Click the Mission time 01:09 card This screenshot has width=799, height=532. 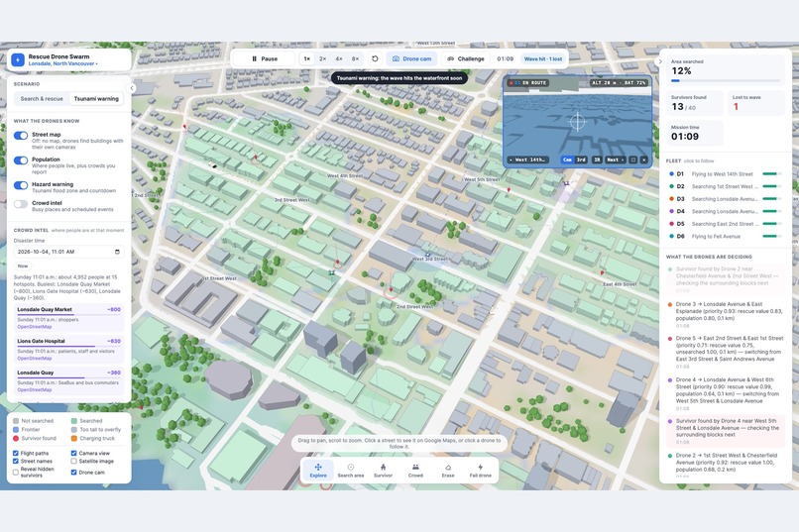pyautogui.click(x=695, y=133)
